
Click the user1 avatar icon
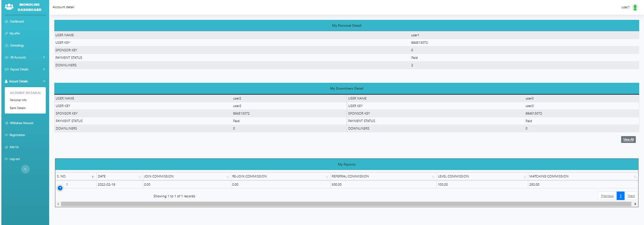click(635, 7)
